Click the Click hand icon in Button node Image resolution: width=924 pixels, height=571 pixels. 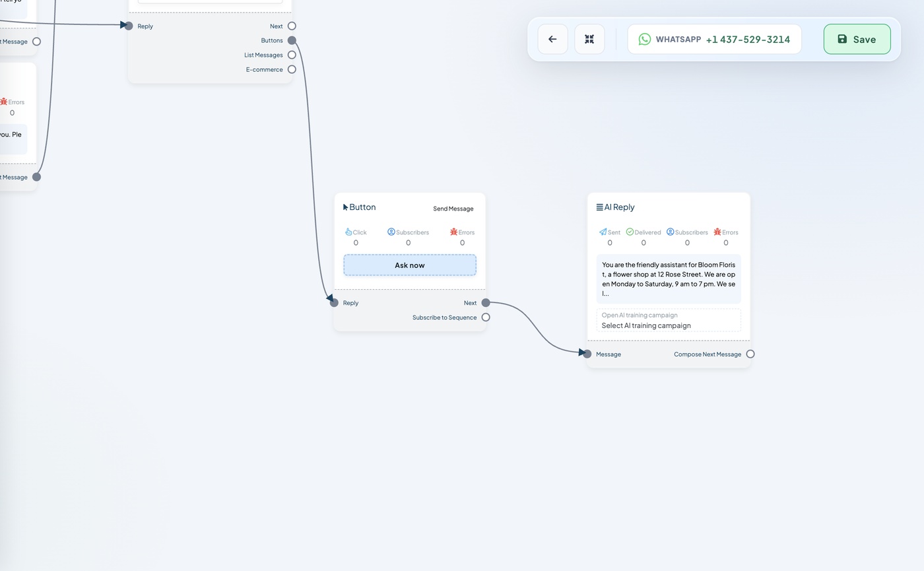[348, 232]
